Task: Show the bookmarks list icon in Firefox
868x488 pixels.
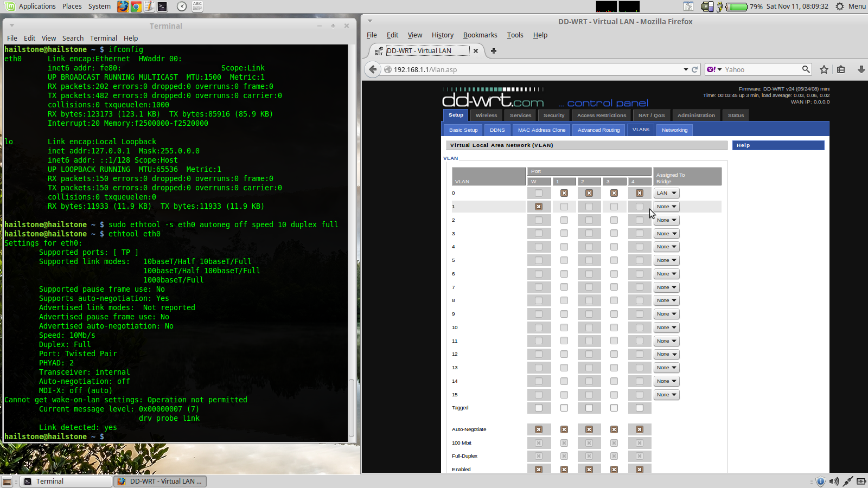Action: point(841,69)
